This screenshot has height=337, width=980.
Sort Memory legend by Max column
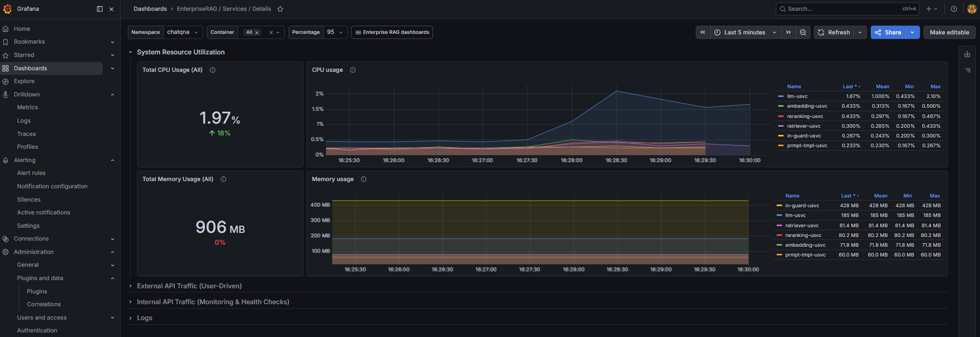935,196
